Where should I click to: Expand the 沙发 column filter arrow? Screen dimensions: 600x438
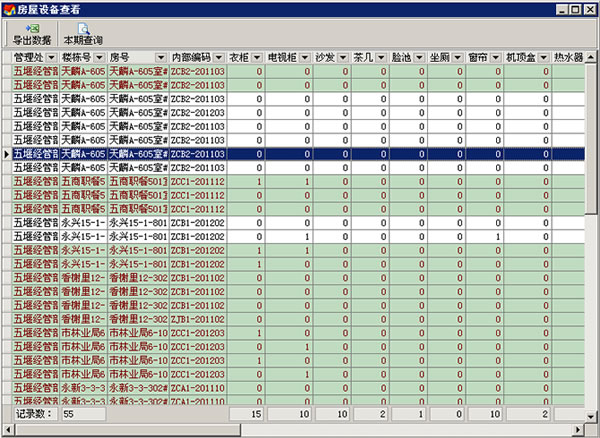(342, 57)
